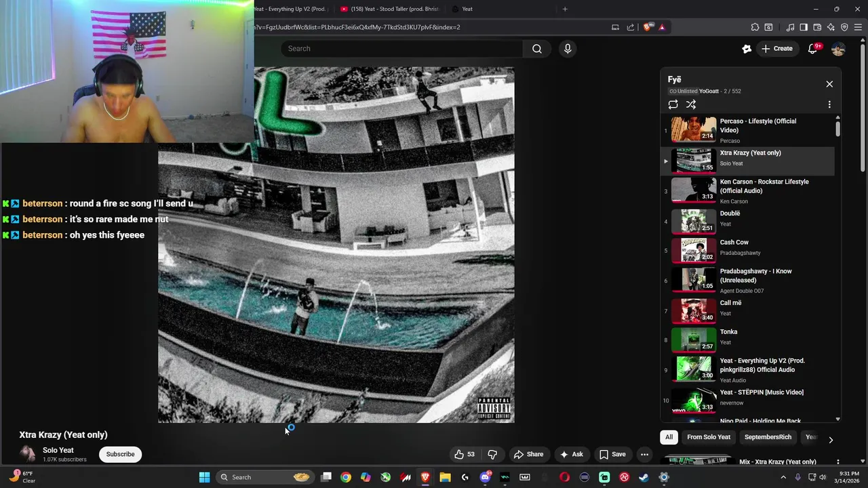Open Chrome from the taskbar
The width and height of the screenshot is (868, 488).
tap(346, 477)
